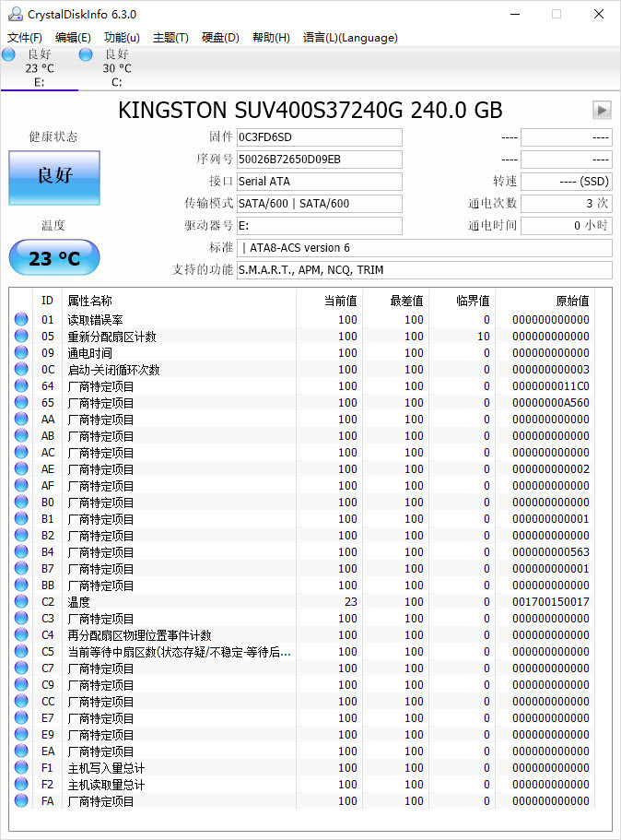Click status icon for attribute AE

pos(21,468)
